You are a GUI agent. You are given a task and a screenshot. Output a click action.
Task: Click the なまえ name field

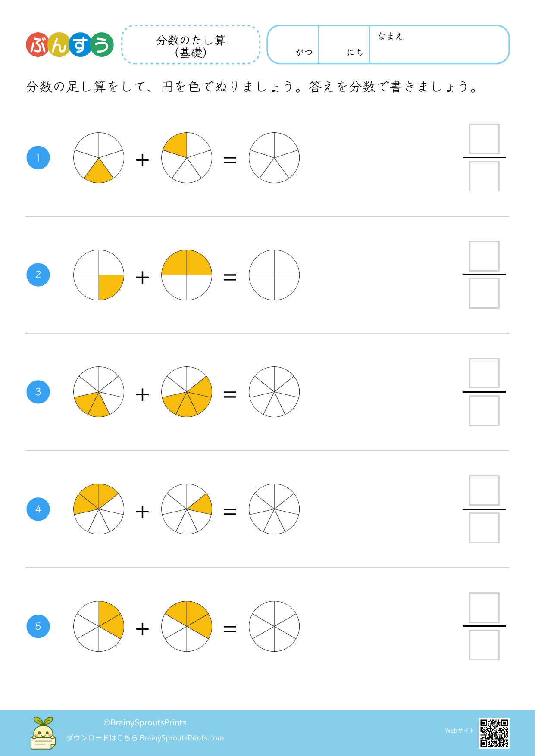click(x=439, y=45)
